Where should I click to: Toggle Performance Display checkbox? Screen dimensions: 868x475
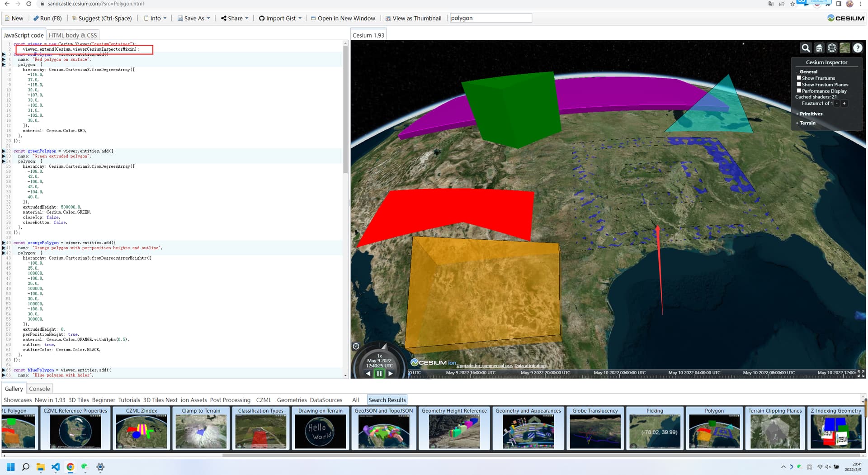click(x=799, y=90)
